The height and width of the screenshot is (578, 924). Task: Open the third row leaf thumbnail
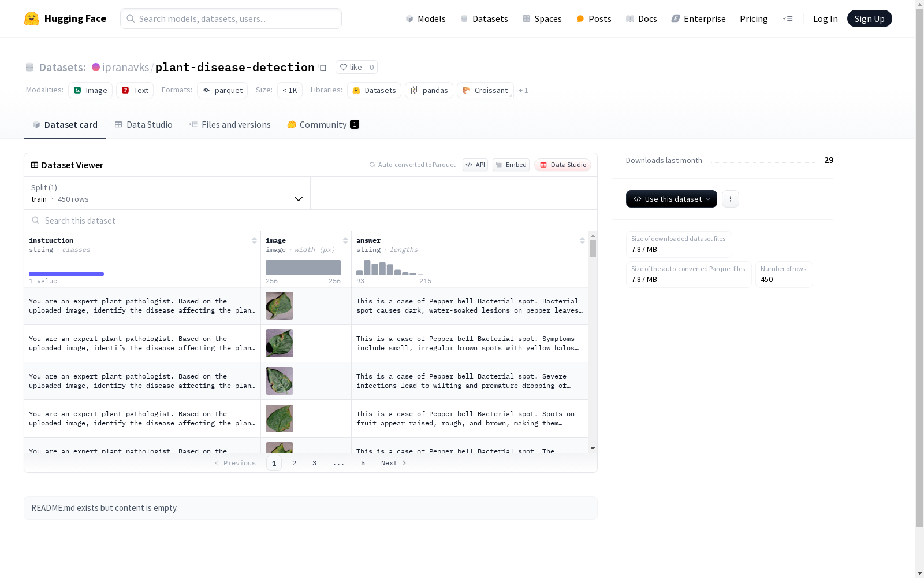pyautogui.click(x=280, y=381)
